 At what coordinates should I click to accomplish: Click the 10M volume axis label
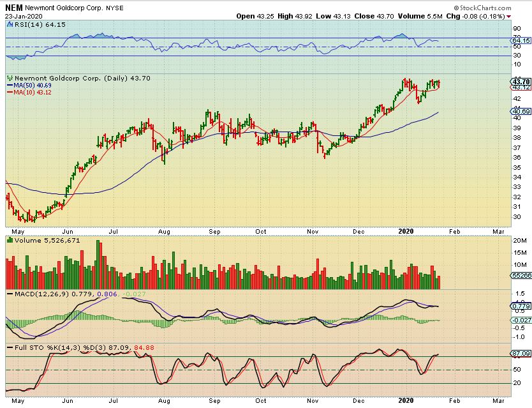(x=520, y=264)
